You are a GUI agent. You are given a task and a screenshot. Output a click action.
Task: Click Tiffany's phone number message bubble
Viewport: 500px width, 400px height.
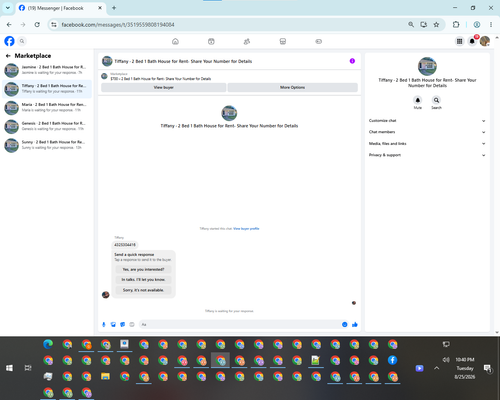(x=125, y=245)
